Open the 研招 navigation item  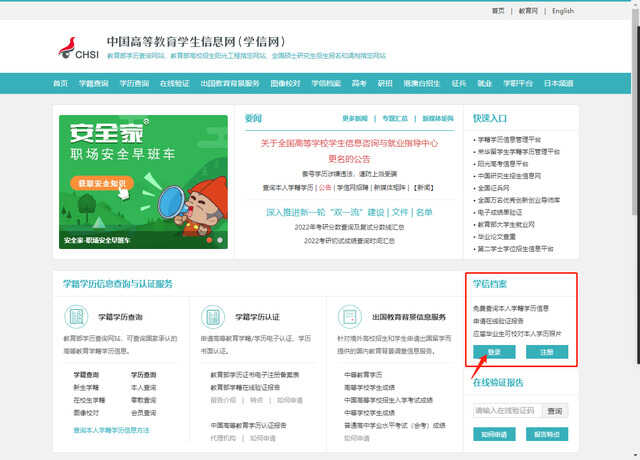[384, 84]
